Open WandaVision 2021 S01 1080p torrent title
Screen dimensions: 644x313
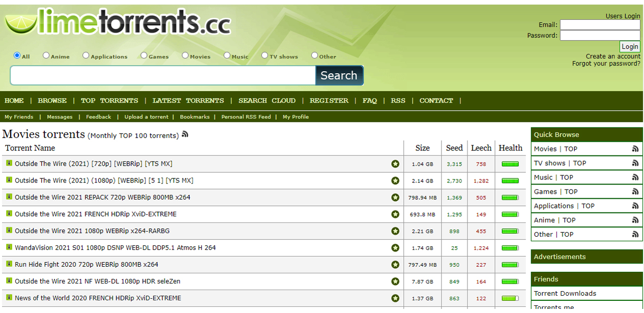coord(115,248)
